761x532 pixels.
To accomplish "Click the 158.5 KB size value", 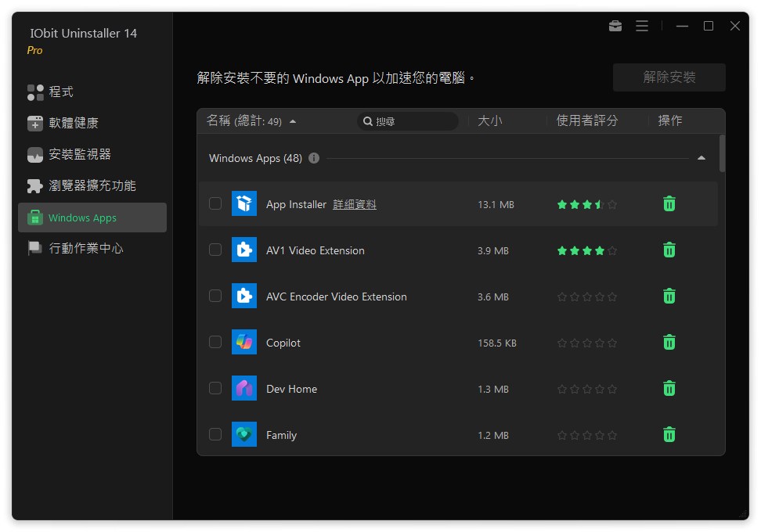I will coord(497,343).
